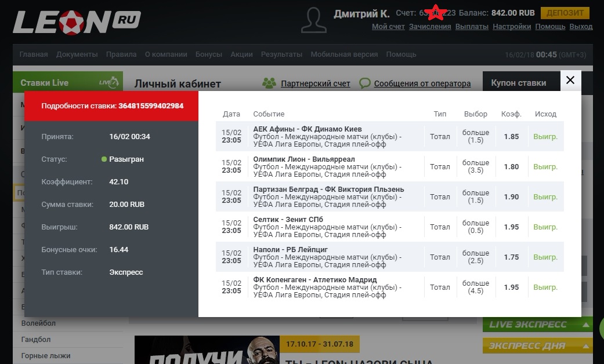The height and width of the screenshot is (364, 604).
Task: Open the Сообщения от оператора link
Action: [422, 83]
